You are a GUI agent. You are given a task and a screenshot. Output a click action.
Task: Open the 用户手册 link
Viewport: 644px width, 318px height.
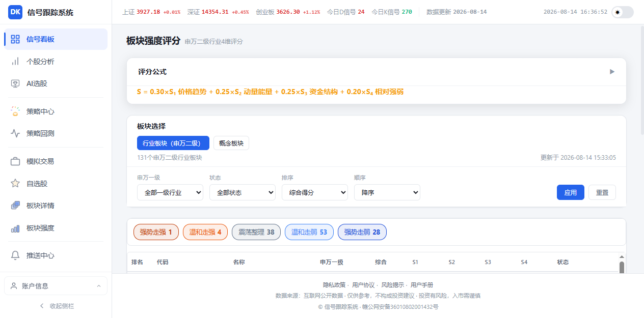click(422, 285)
